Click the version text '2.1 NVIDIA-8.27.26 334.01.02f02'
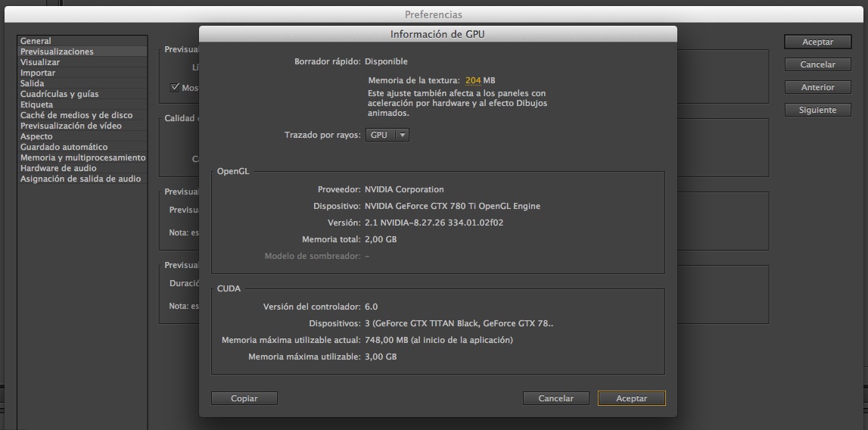868x430 pixels. pos(434,223)
